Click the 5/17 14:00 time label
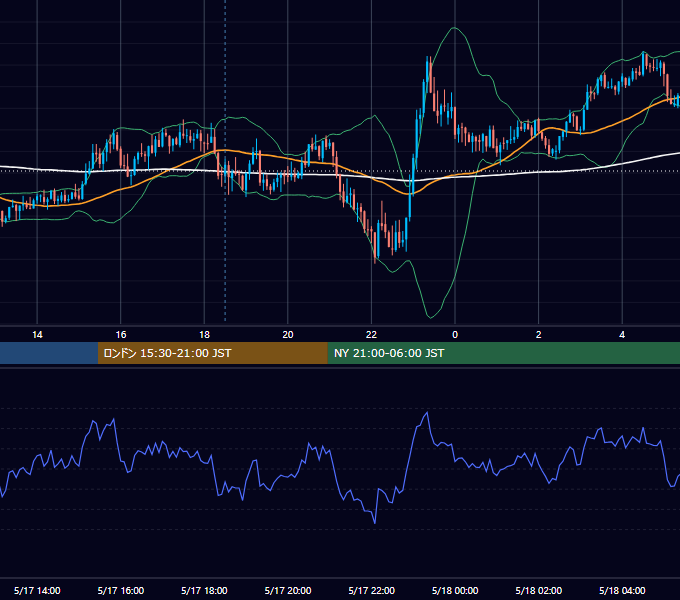Screen dimensions: 680x600 pyautogui.click(x=37, y=590)
